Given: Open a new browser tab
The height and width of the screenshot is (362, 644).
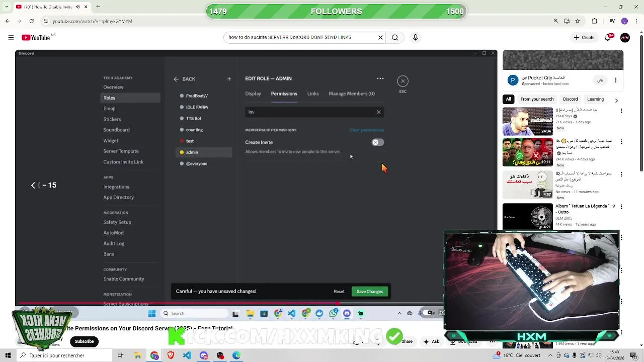Looking at the screenshot, I should (98, 7).
